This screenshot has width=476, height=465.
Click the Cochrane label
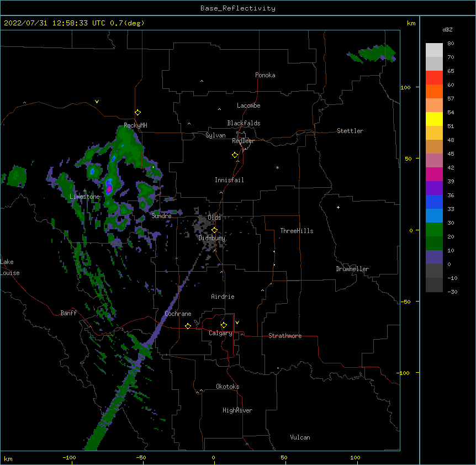point(178,314)
